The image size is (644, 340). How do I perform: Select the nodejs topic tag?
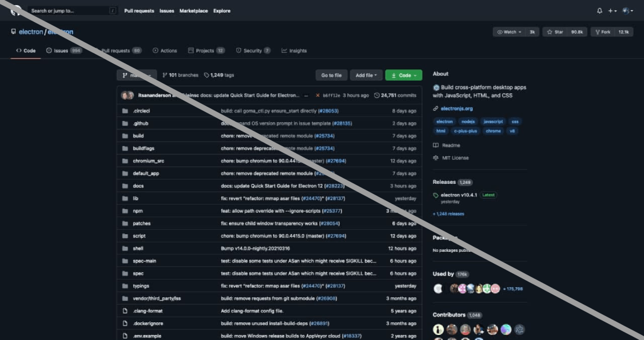[468, 122]
